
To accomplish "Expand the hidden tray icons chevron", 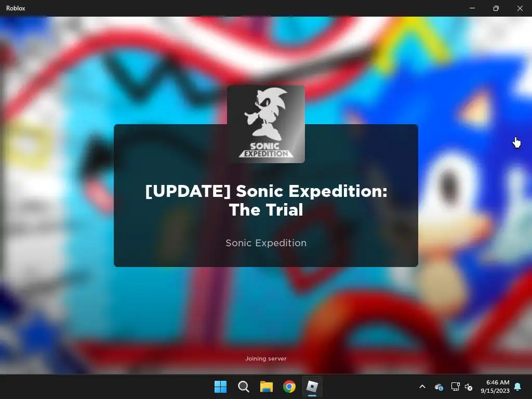I will click(x=422, y=387).
